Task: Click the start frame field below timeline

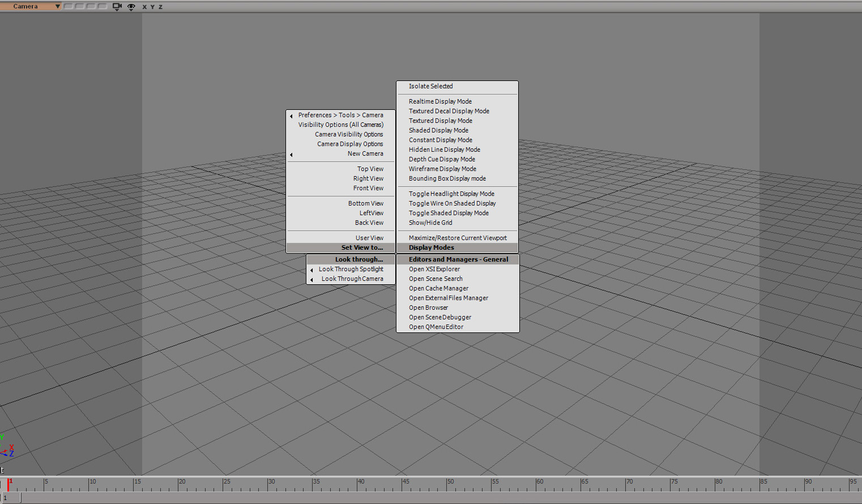Action: pos(11,498)
